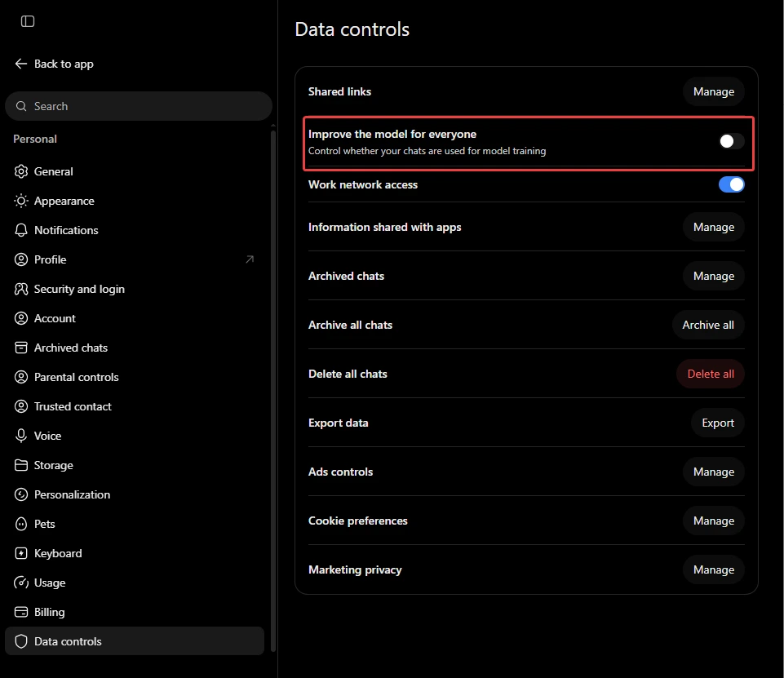This screenshot has height=678, width=784.
Task: Select Billing in the sidebar
Action: pyautogui.click(x=135, y=612)
